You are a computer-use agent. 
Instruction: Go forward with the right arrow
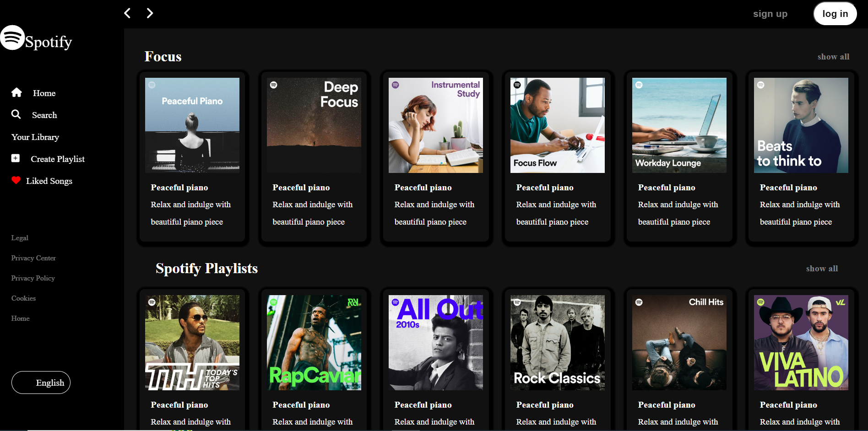click(150, 13)
